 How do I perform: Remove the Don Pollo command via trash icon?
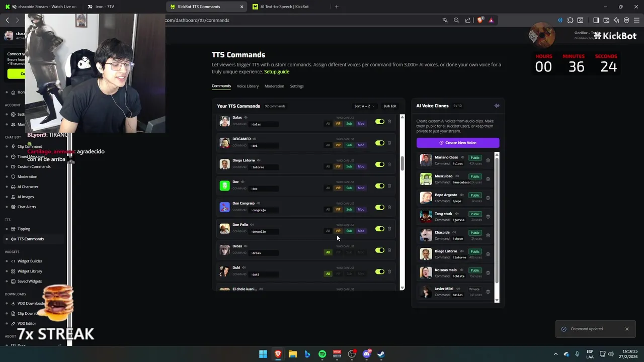pos(389,229)
